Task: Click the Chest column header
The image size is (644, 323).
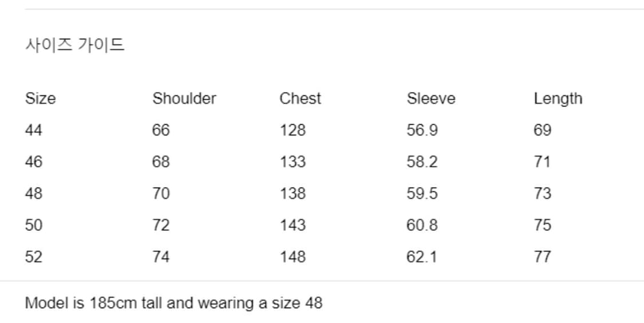Action: [x=300, y=98]
